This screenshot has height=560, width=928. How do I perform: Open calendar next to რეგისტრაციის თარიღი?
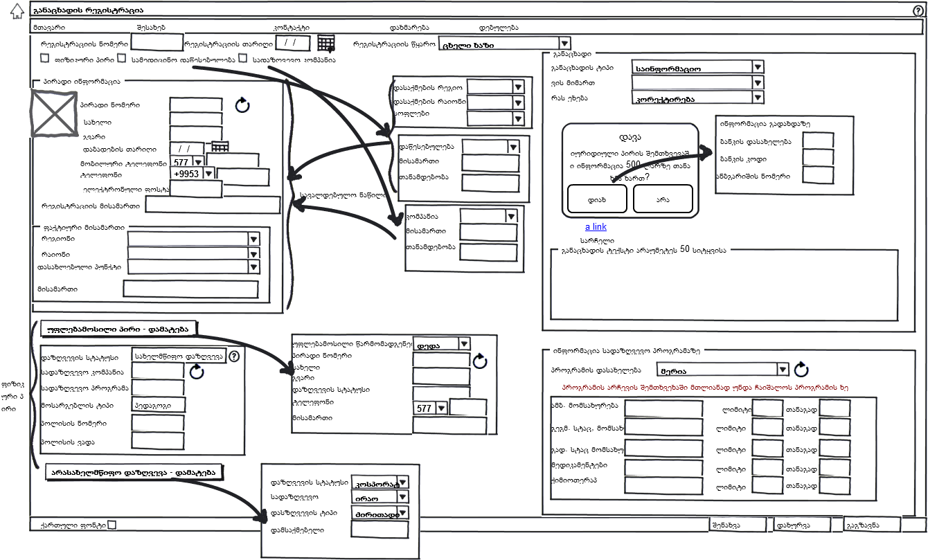[x=326, y=44]
